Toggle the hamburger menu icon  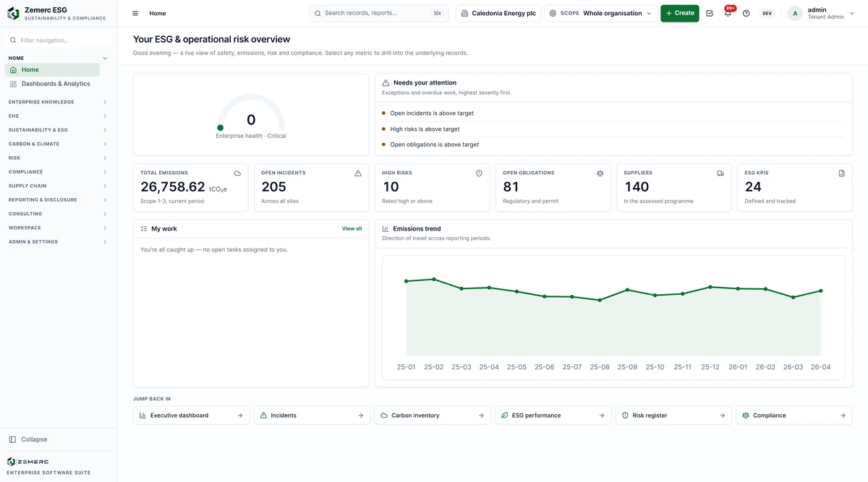[x=135, y=13]
